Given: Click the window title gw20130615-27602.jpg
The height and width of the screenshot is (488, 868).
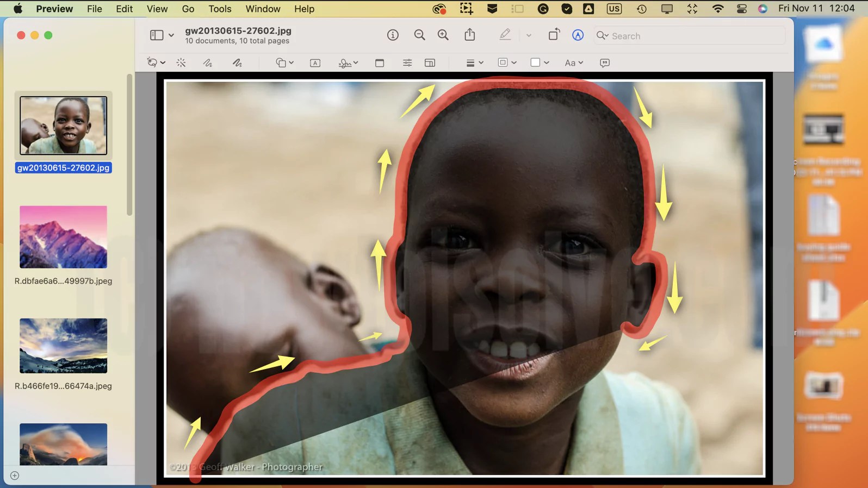Looking at the screenshot, I should (x=238, y=31).
